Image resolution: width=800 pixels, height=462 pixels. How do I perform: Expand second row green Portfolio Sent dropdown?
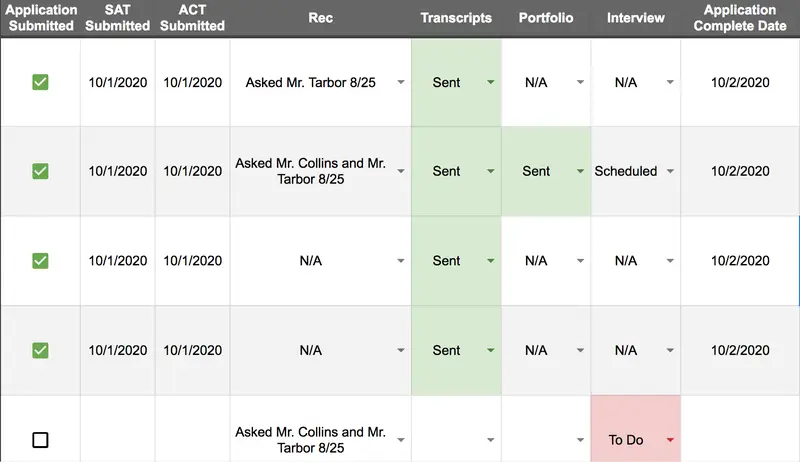(x=581, y=171)
